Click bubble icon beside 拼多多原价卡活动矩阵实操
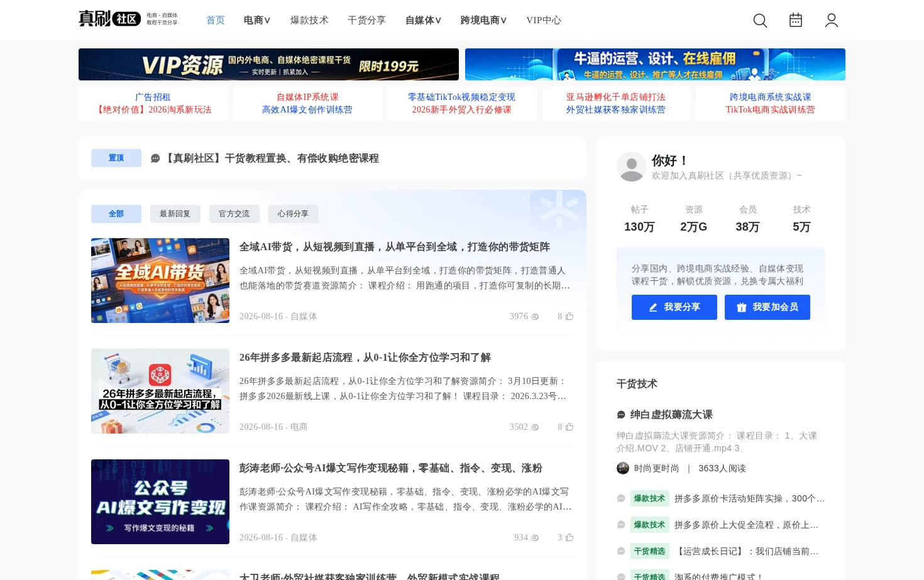 [621, 498]
